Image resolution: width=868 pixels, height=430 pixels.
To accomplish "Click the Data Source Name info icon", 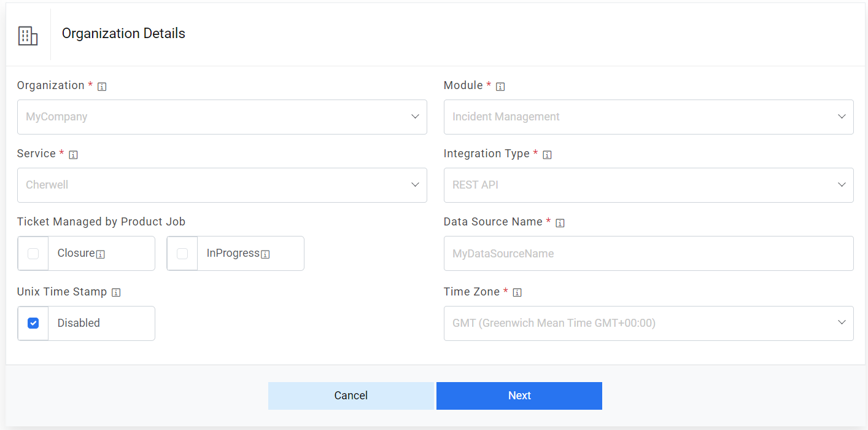I will [x=559, y=222].
